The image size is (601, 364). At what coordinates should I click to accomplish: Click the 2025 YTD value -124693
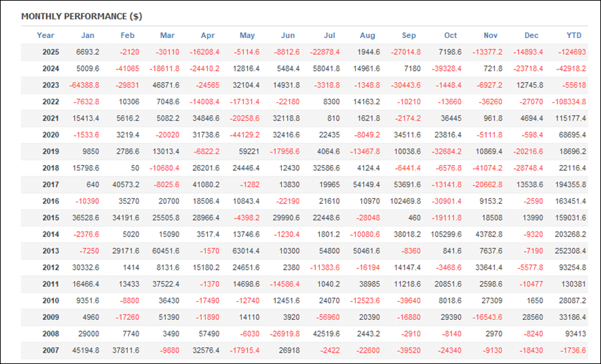572,52
